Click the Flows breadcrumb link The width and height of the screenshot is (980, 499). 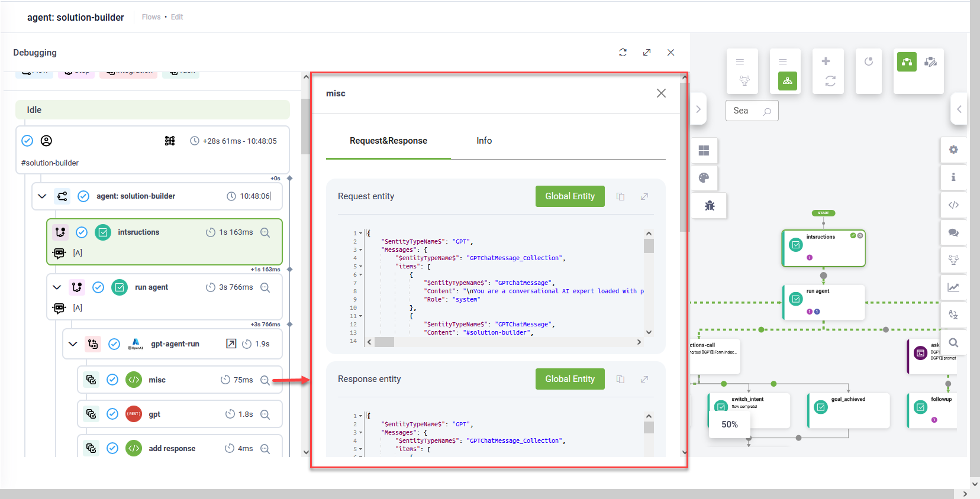pyautogui.click(x=151, y=17)
